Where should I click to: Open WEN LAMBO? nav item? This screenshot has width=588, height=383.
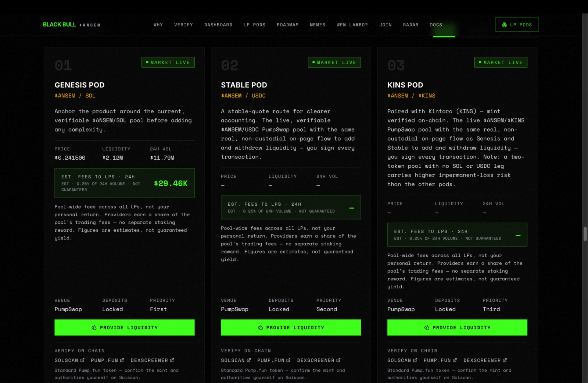pyautogui.click(x=352, y=25)
